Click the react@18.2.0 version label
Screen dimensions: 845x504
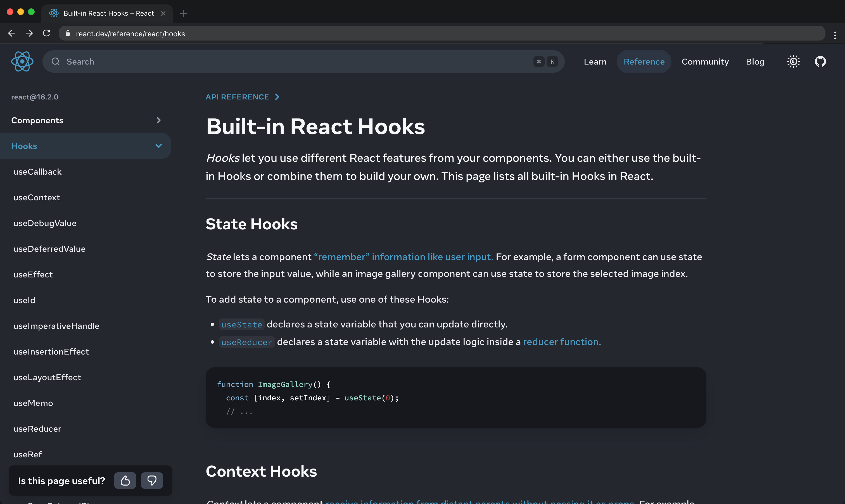[35, 97]
